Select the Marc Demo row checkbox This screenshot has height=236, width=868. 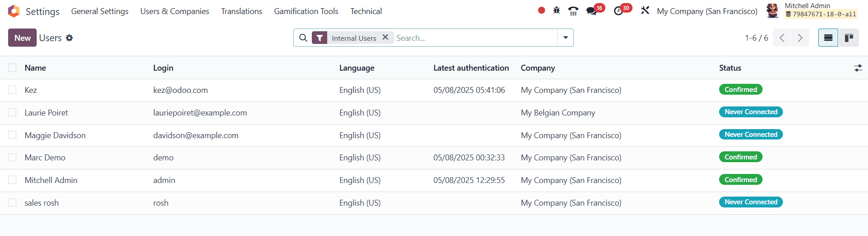tap(12, 157)
